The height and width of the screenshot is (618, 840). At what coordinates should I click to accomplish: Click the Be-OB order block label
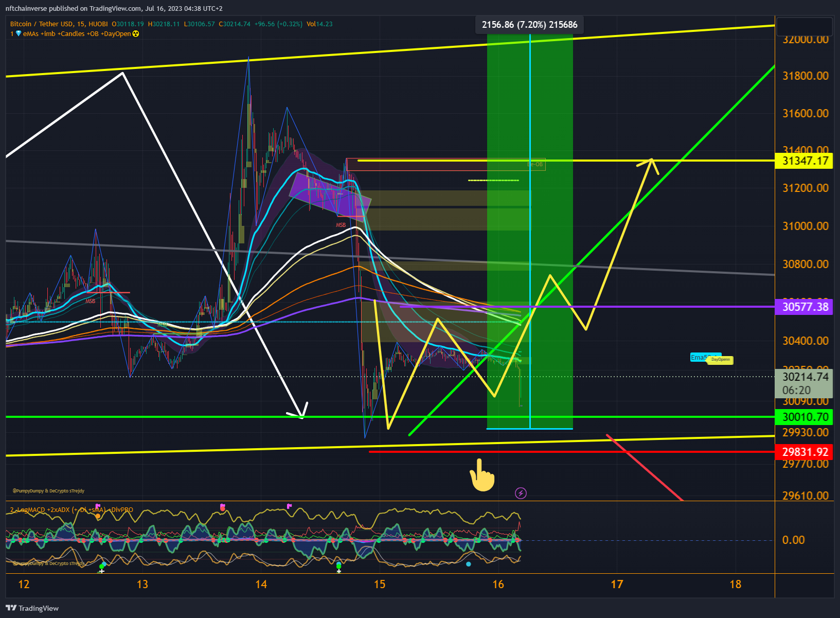tap(535, 165)
